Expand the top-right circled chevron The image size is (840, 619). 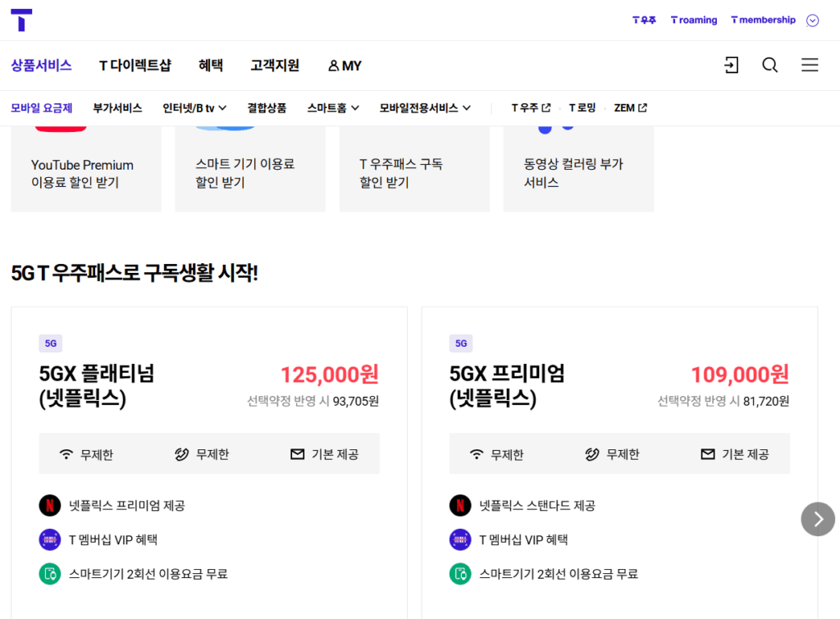tap(813, 20)
